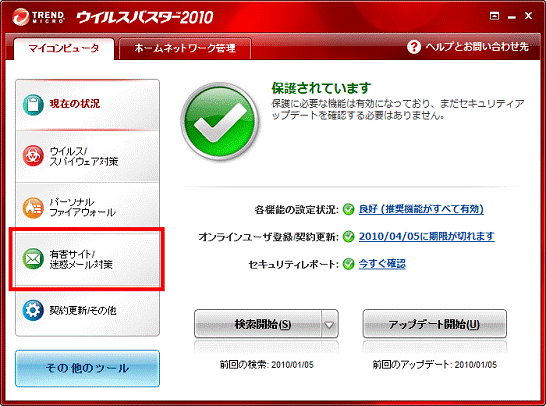Viewport: 546px width, 406px height.
Task: Click status icon beside 各機能の設定状況
Action: point(348,209)
